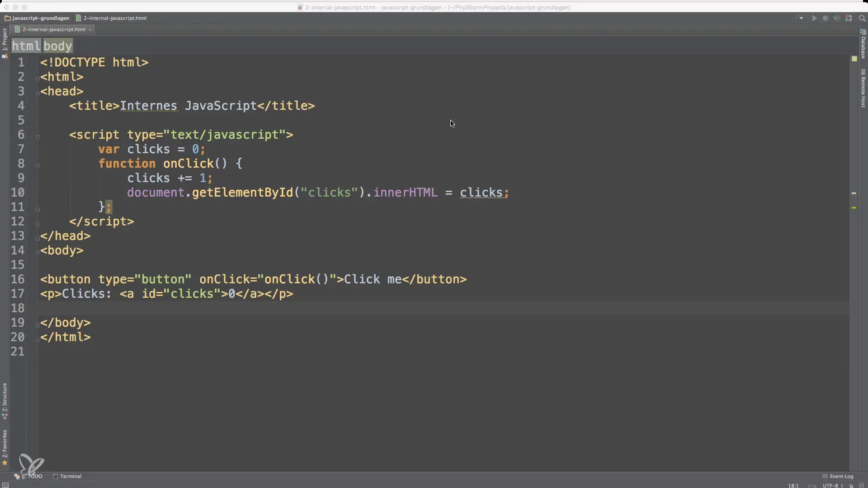Collapse the script block fold marker
868x488 pixels.
[x=38, y=136]
